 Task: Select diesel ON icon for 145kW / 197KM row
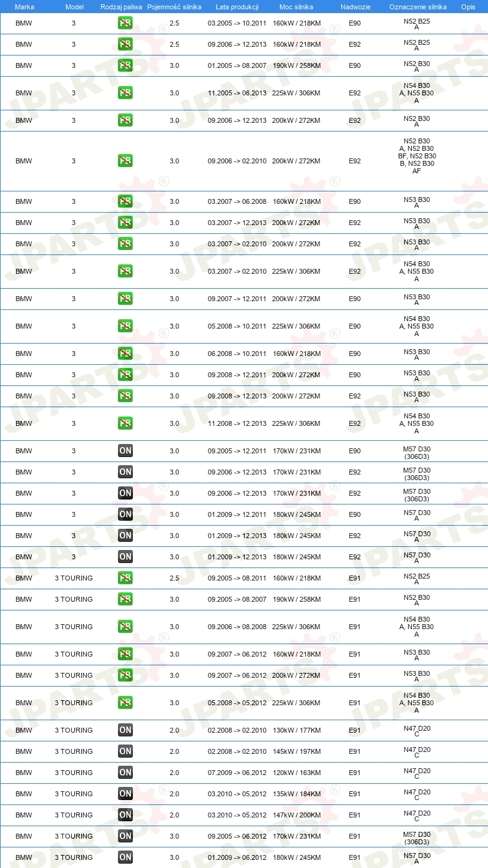(x=125, y=752)
